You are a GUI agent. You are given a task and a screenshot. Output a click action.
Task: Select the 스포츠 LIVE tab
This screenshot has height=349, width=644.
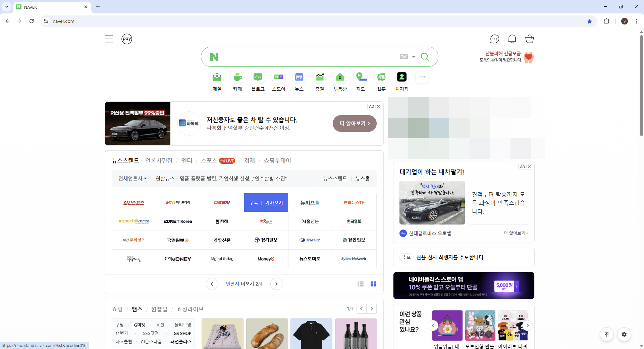[x=218, y=161]
